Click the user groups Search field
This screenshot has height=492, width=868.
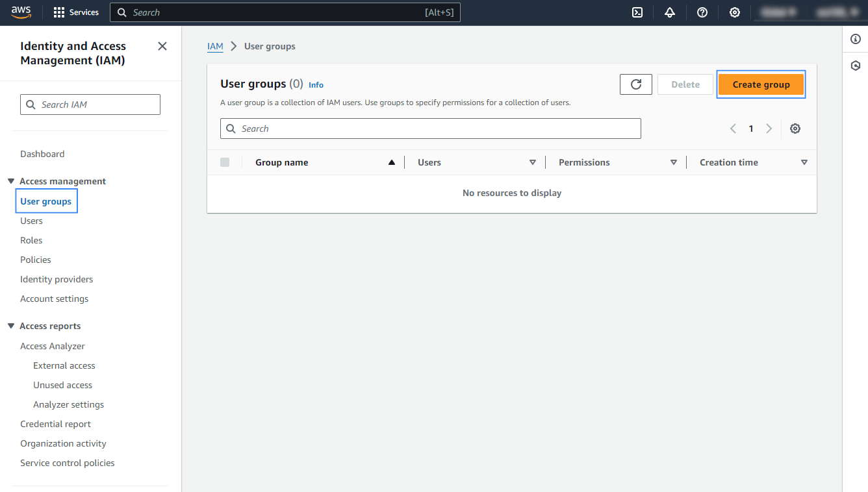coord(430,128)
